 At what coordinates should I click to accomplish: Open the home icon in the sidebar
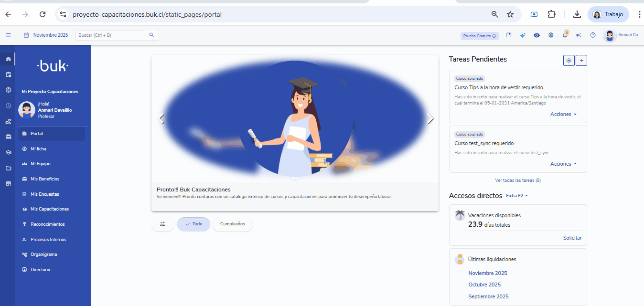[8, 59]
